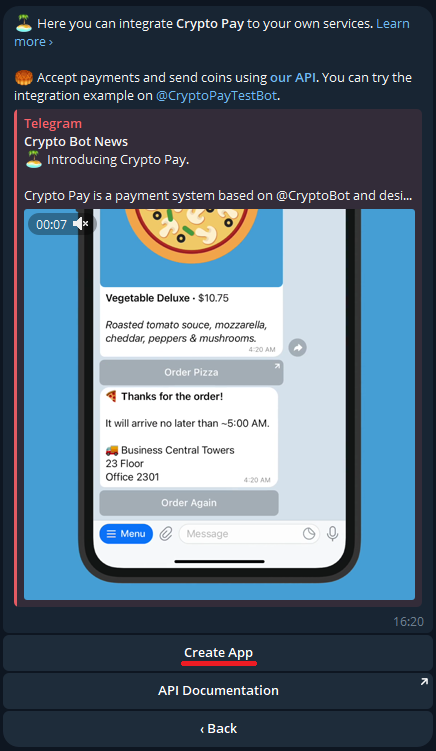Click the microphone icon in the message bar

coord(333,534)
